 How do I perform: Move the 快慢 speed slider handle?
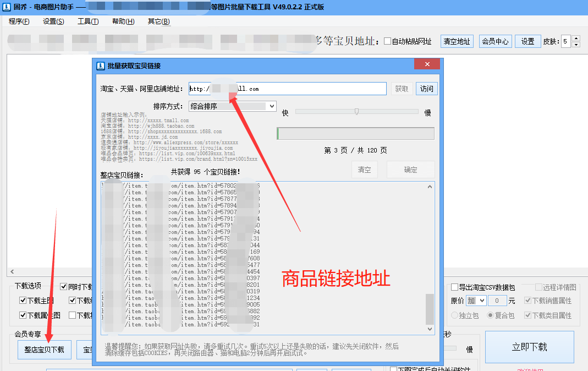pyautogui.click(x=357, y=110)
